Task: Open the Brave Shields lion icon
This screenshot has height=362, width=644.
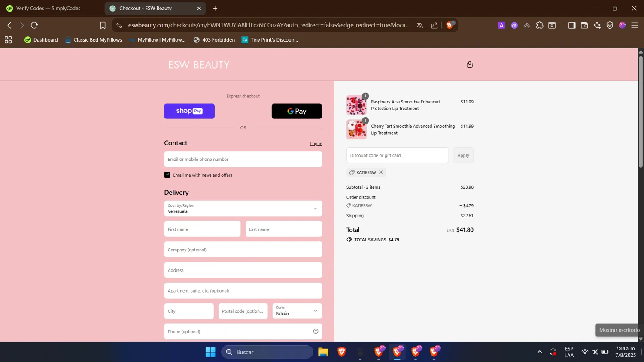Action: (450, 25)
